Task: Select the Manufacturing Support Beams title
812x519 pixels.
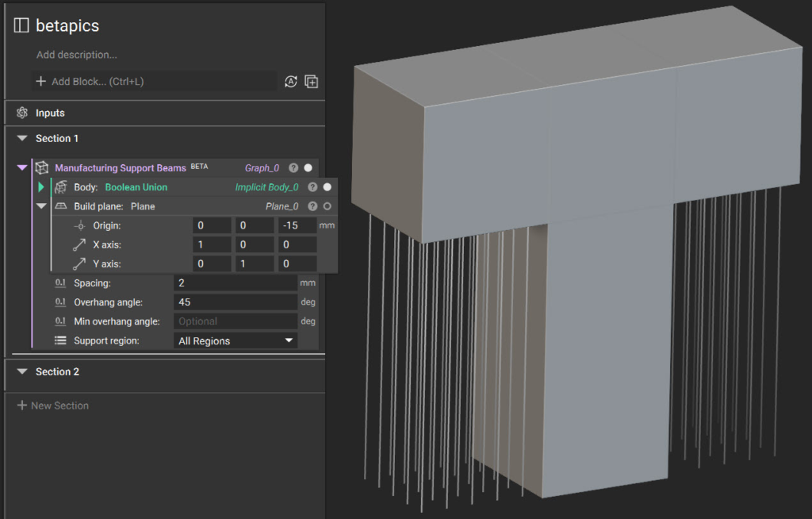Action: tap(121, 168)
